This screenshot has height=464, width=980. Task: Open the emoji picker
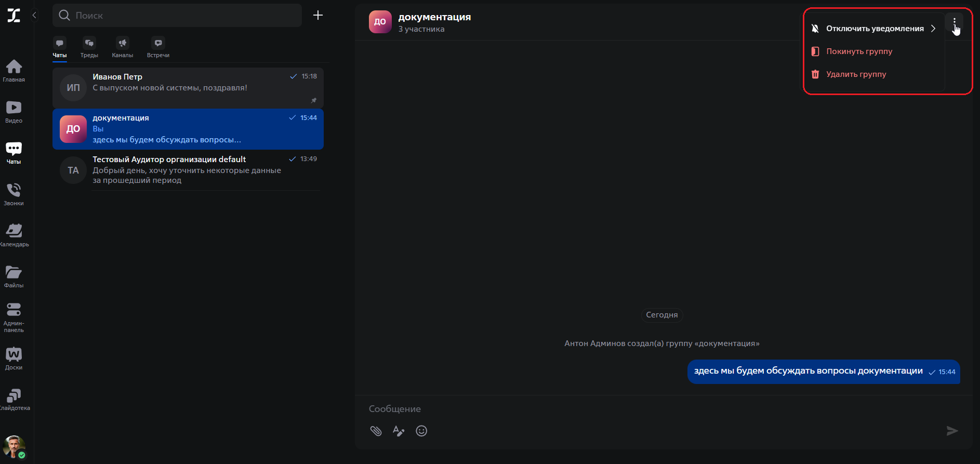point(421,431)
